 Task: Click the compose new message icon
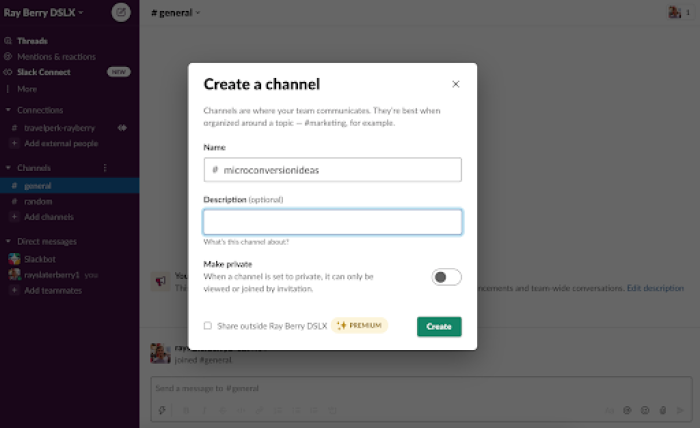point(121,12)
